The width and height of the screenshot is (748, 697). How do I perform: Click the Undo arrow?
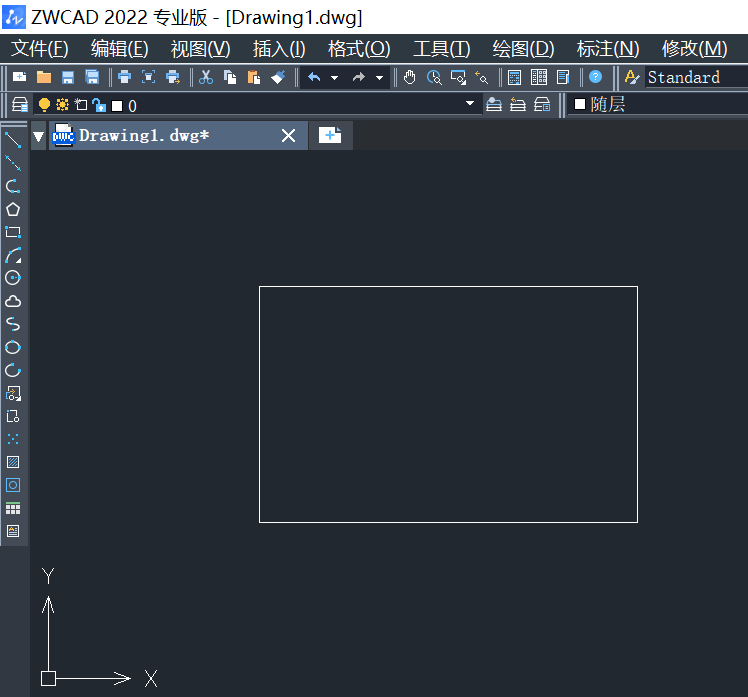click(x=314, y=77)
